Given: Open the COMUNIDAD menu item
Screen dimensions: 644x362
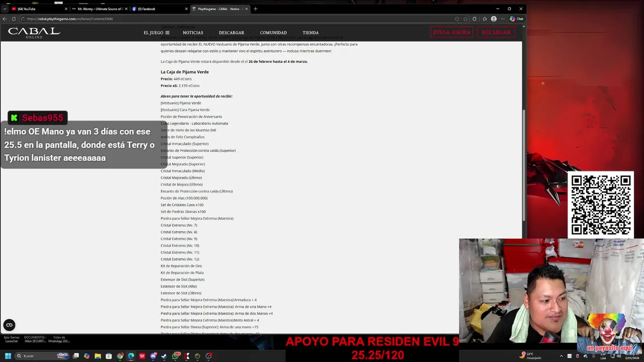Looking at the screenshot, I should [273, 33].
